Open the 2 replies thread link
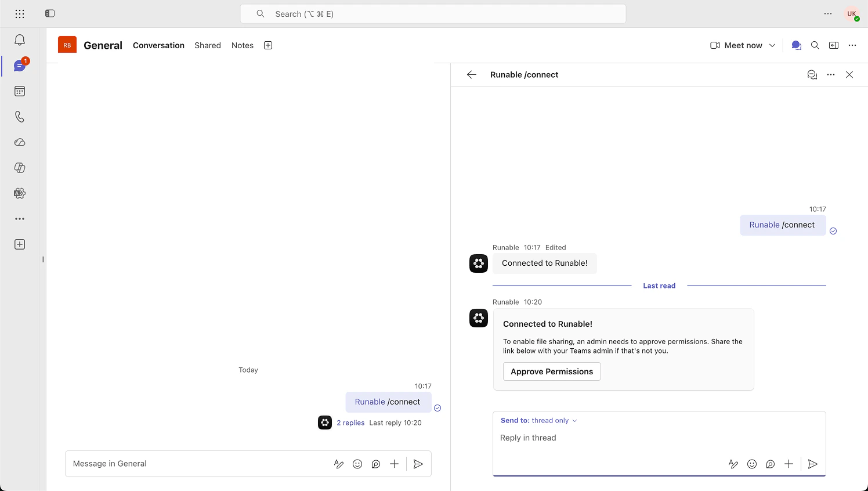 pos(350,423)
